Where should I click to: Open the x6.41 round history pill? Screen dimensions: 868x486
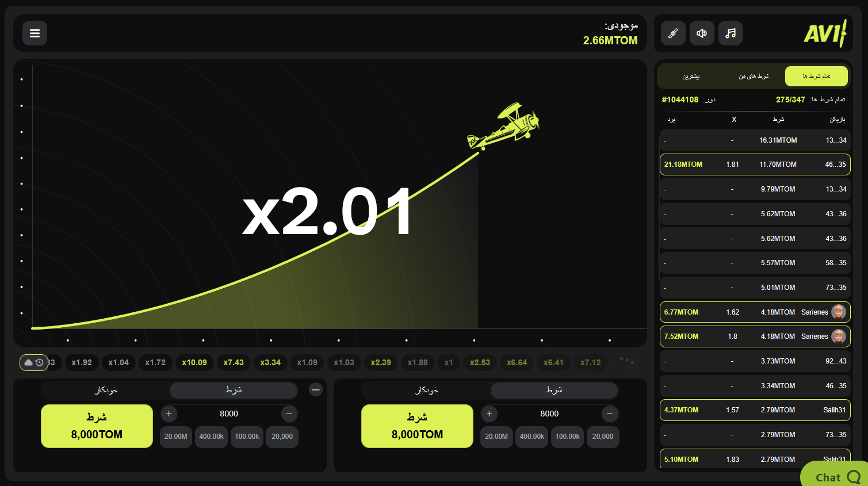pyautogui.click(x=553, y=362)
